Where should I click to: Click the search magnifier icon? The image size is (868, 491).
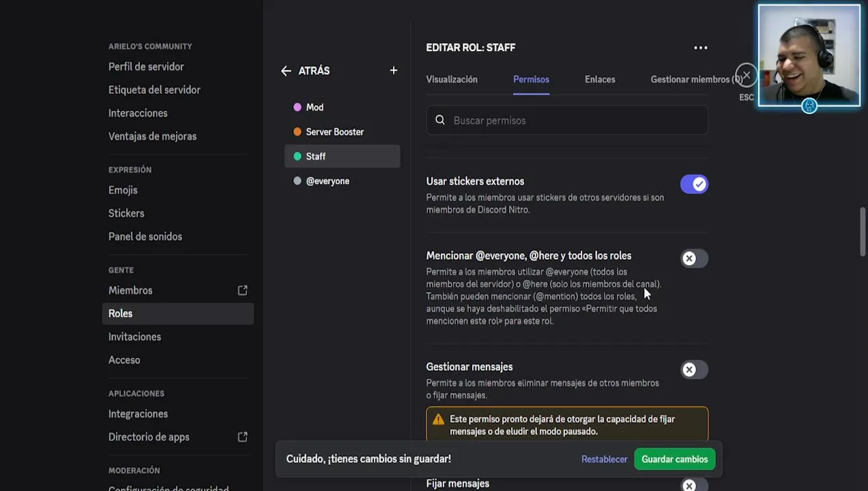440,121
